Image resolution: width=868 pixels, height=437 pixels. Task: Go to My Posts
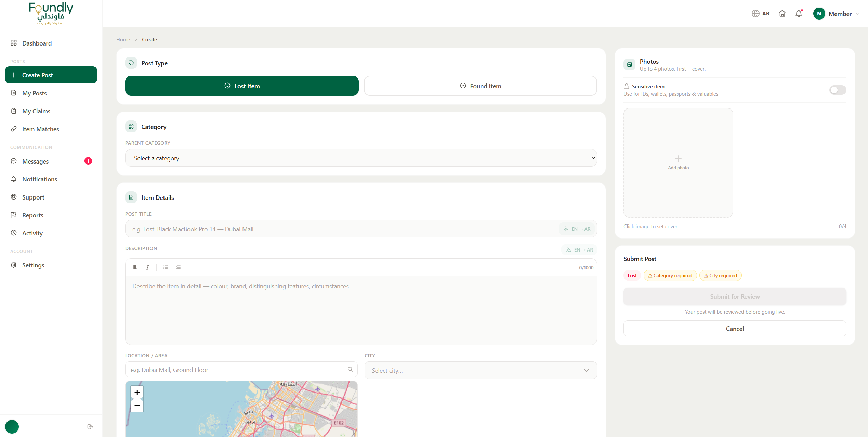[x=51, y=93]
